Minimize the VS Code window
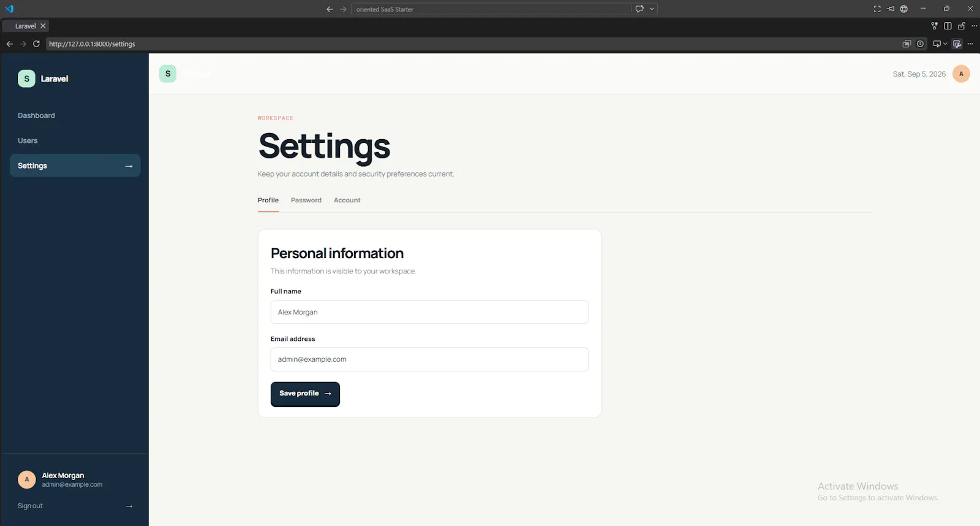Screen dimensions: 980x526 [923, 9]
